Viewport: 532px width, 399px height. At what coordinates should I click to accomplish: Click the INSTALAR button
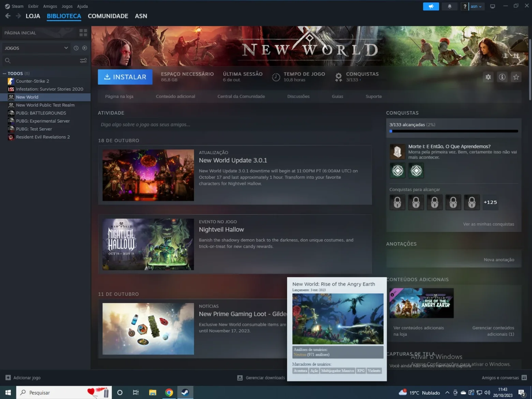coord(125,77)
